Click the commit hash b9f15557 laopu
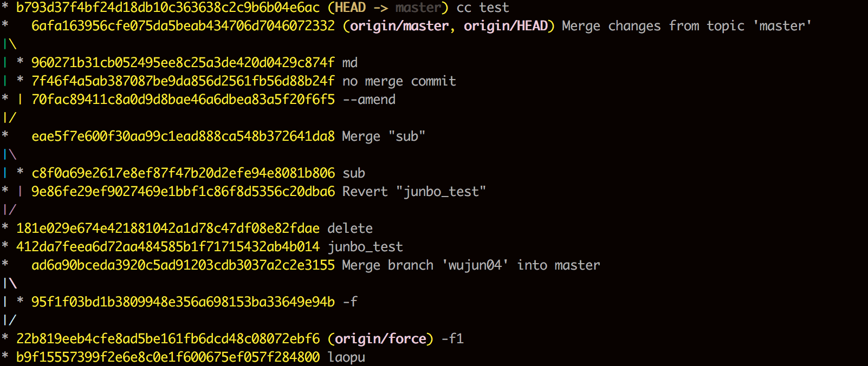 [168, 357]
